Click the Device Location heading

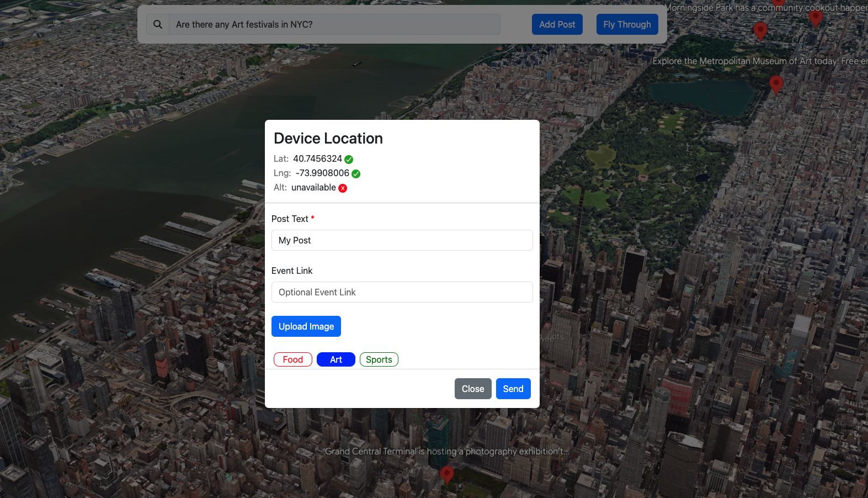[328, 139]
